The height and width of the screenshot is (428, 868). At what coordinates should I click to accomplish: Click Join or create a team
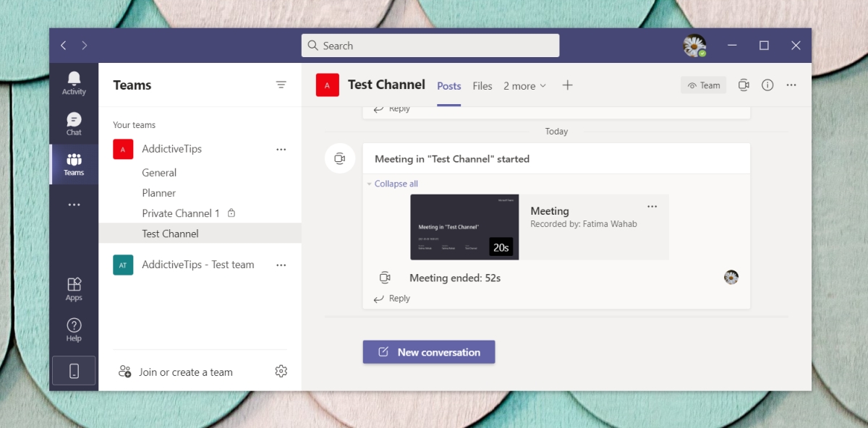point(185,372)
